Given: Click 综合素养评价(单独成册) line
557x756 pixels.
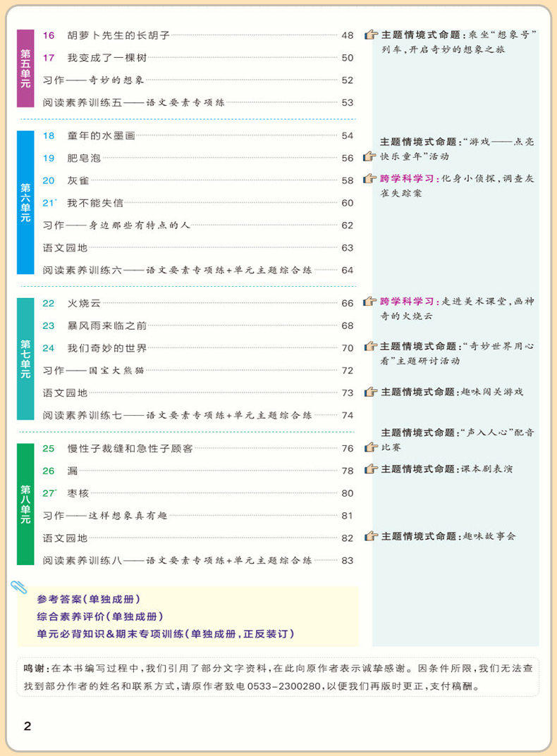Looking at the screenshot, I should click(x=100, y=616).
